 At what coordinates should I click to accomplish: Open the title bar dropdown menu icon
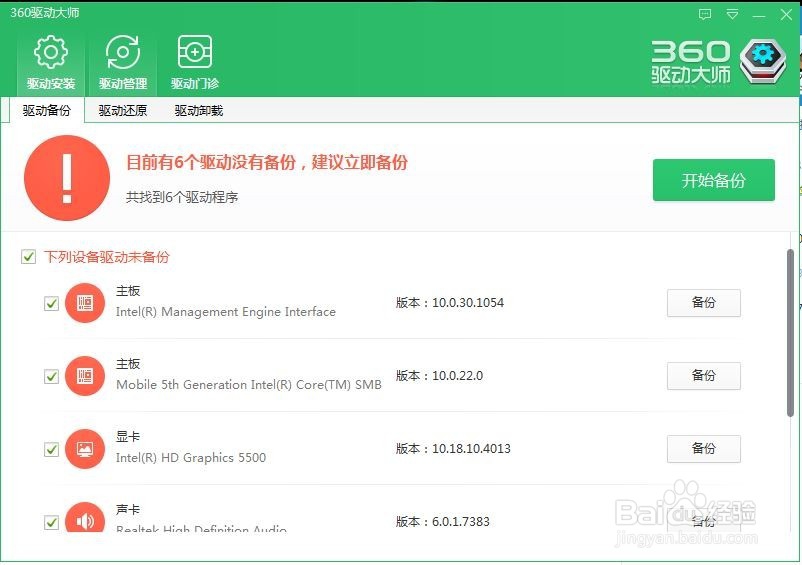click(x=732, y=14)
